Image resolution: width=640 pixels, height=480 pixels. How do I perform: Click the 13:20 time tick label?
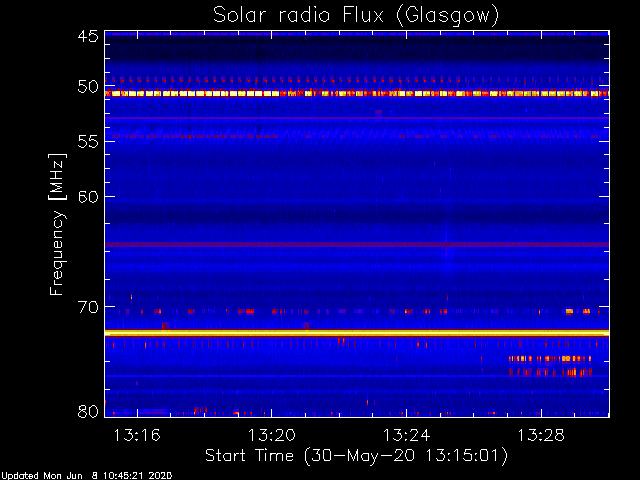coord(271,435)
